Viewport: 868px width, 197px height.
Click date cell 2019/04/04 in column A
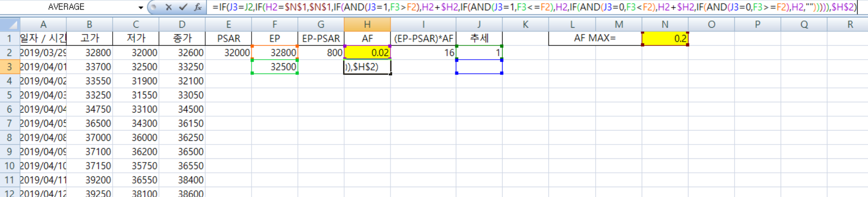click(x=43, y=109)
